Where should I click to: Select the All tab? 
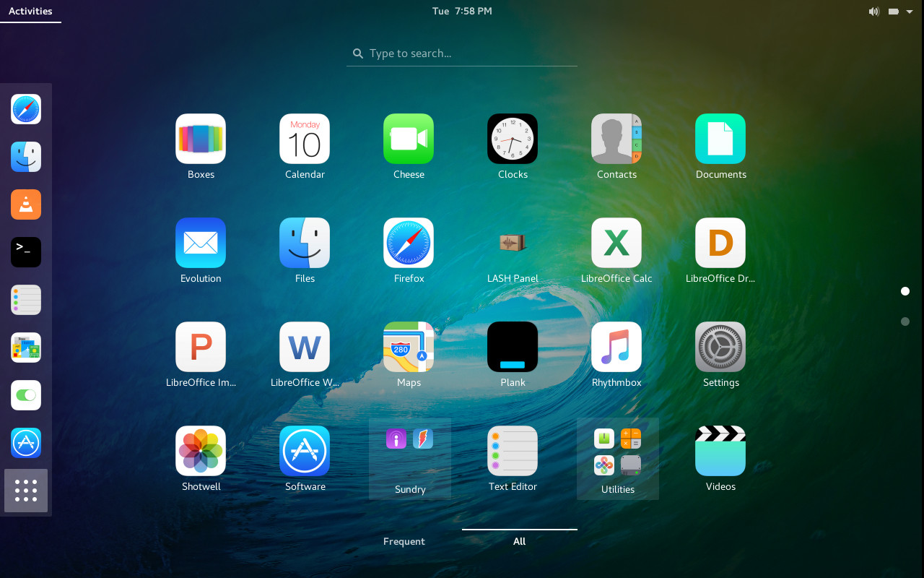(x=520, y=541)
